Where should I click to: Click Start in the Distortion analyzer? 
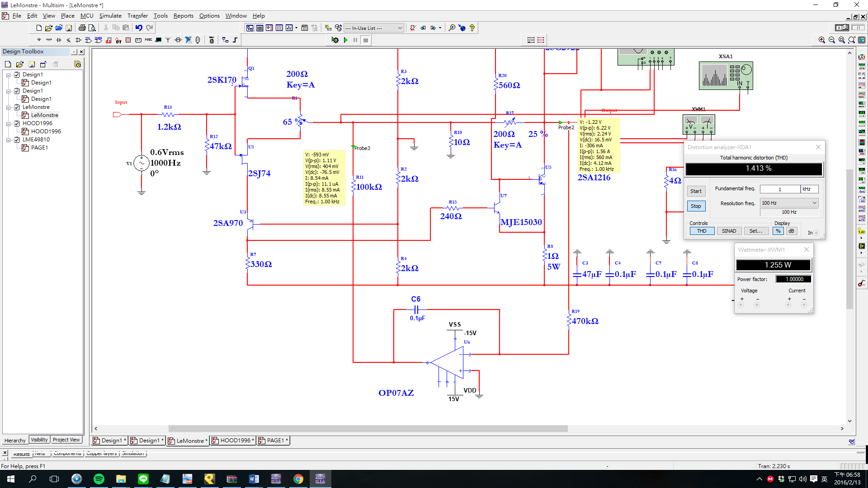[x=696, y=191]
